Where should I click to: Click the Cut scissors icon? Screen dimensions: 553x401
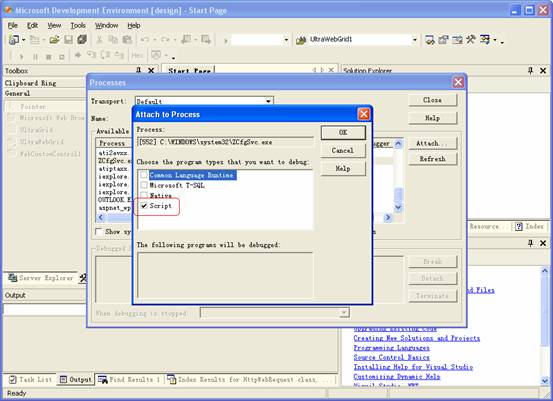coord(100,40)
